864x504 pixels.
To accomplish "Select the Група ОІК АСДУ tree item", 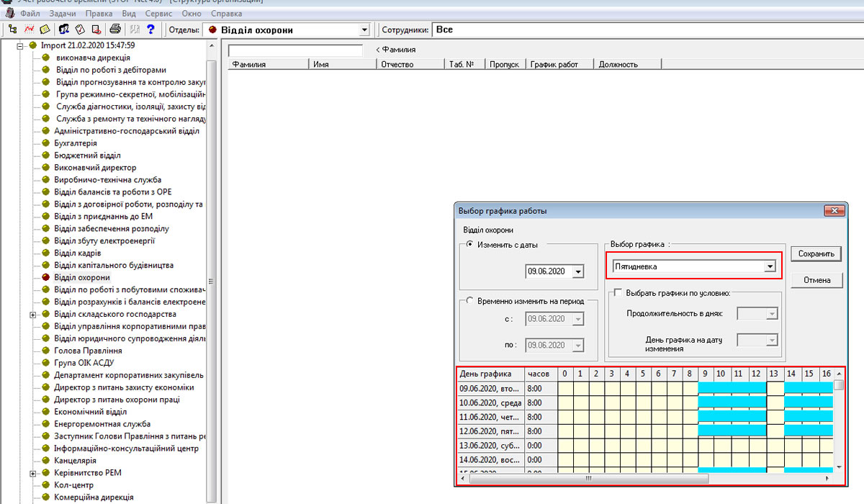I will coord(84,363).
